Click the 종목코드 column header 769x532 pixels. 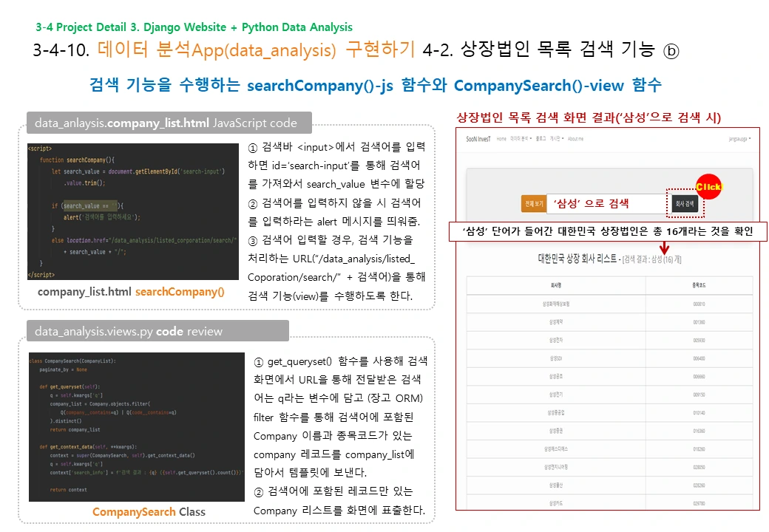coord(699,285)
